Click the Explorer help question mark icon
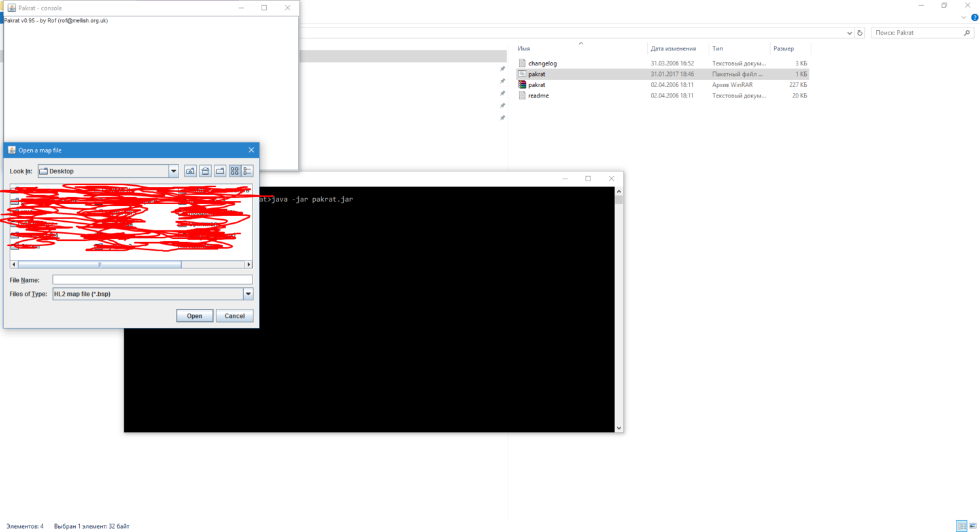 [974, 18]
